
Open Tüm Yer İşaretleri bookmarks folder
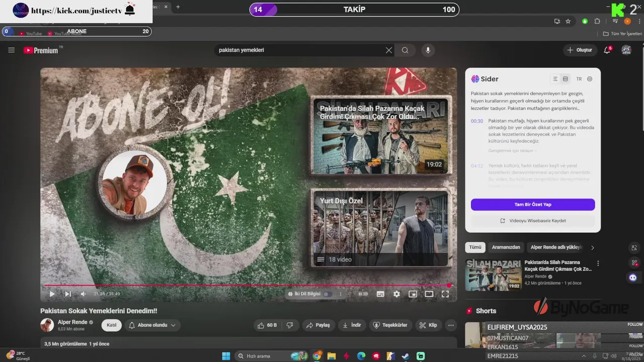pos(623,34)
